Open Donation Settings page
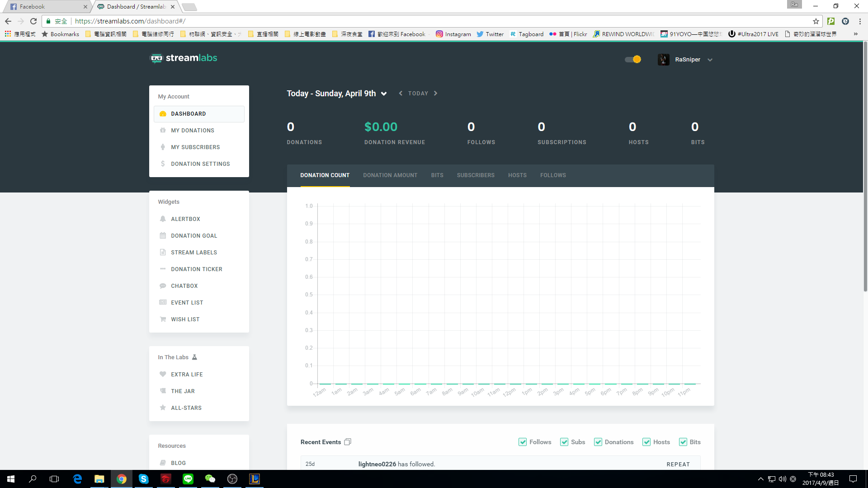The image size is (868, 488). (200, 164)
